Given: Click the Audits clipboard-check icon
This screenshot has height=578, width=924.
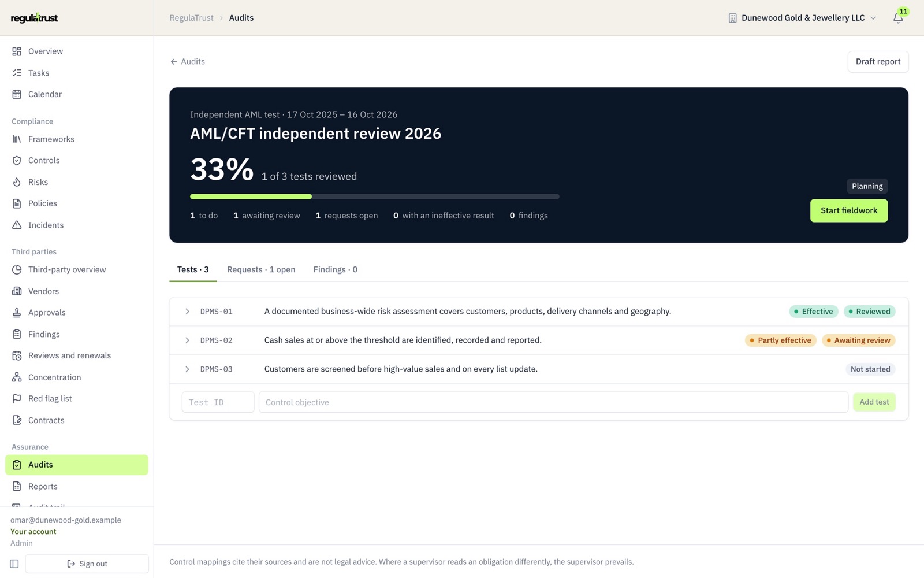Looking at the screenshot, I should (17, 465).
